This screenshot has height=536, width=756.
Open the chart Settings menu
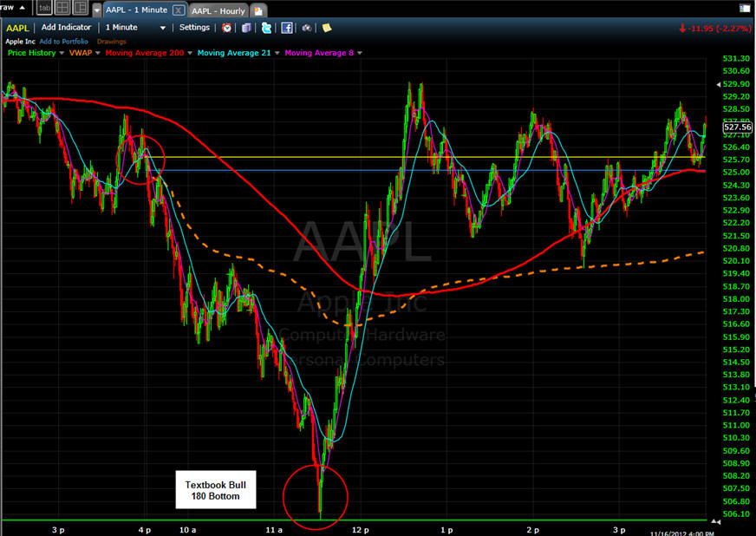(194, 28)
